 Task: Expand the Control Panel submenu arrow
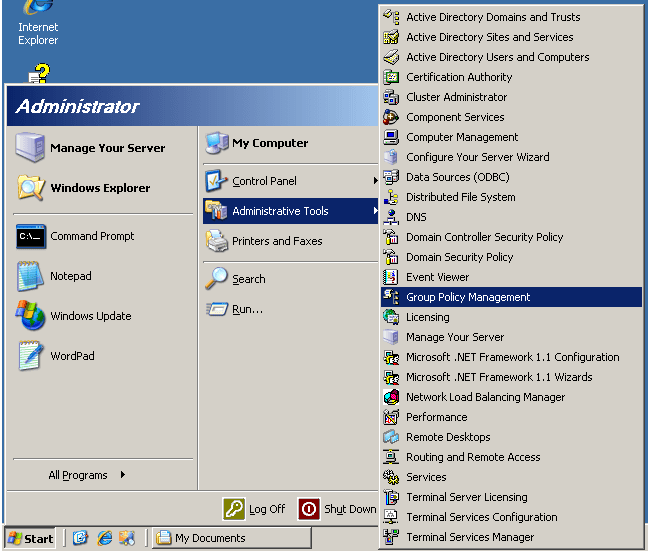point(375,181)
